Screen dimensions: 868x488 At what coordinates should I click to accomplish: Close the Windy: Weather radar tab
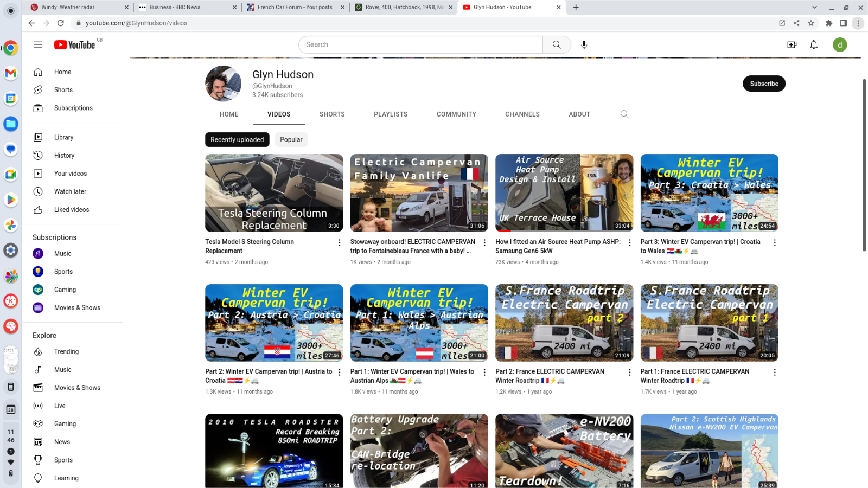[x=126, y=7]
